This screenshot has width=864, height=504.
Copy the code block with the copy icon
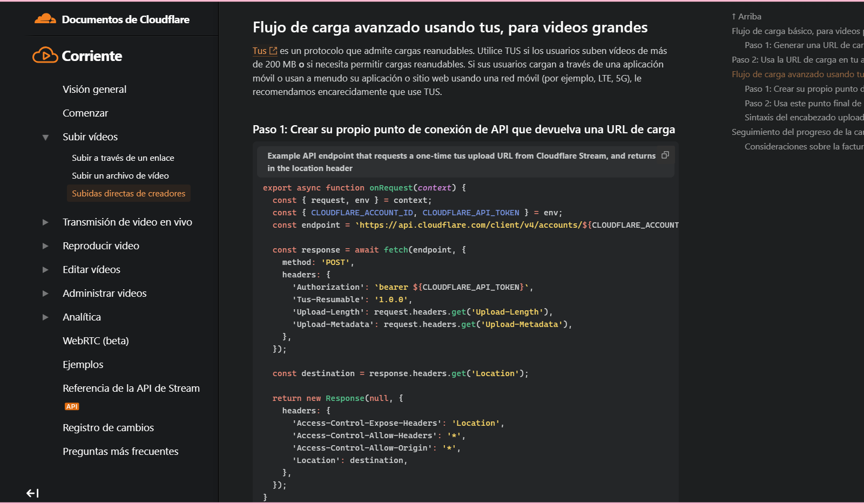(x=665, y=155)
